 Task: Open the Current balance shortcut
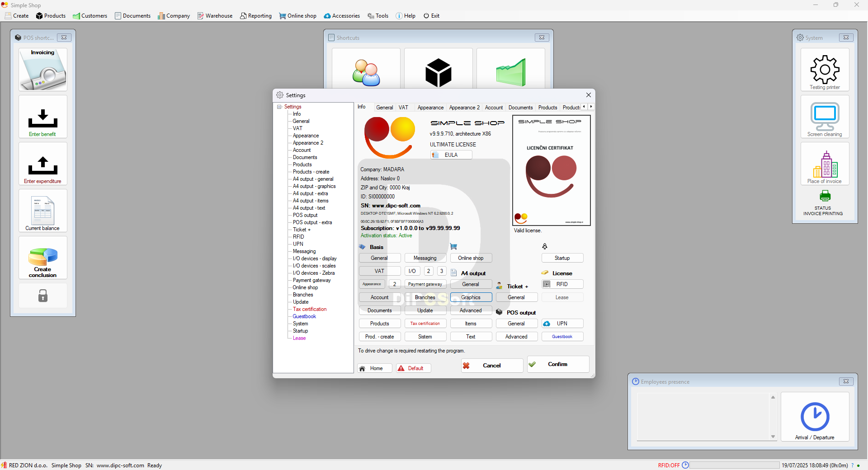click(x=43, y=211)
